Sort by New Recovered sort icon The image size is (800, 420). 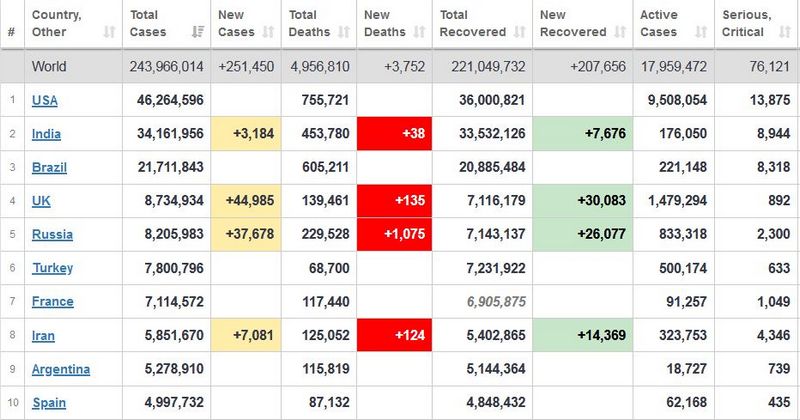tap(620, 32)
